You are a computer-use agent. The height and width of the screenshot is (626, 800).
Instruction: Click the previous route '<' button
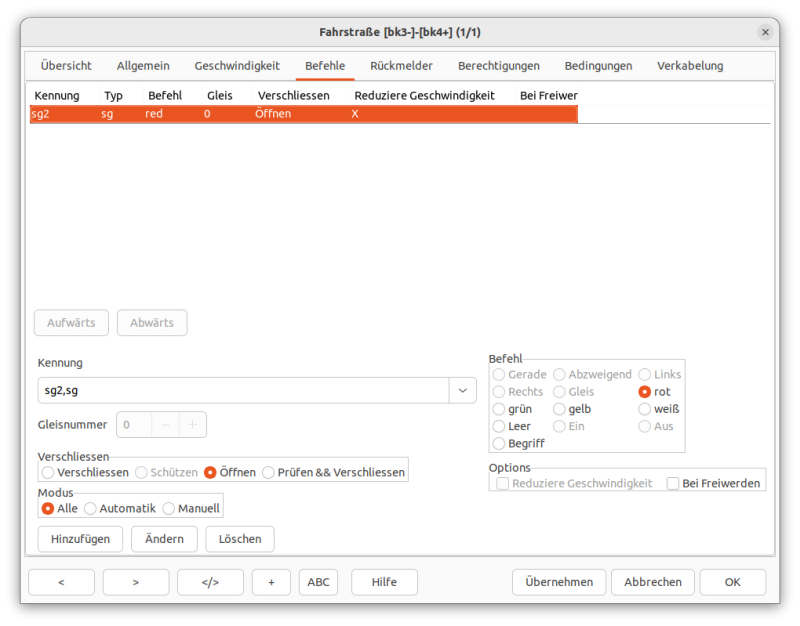(x=61, y=582)
